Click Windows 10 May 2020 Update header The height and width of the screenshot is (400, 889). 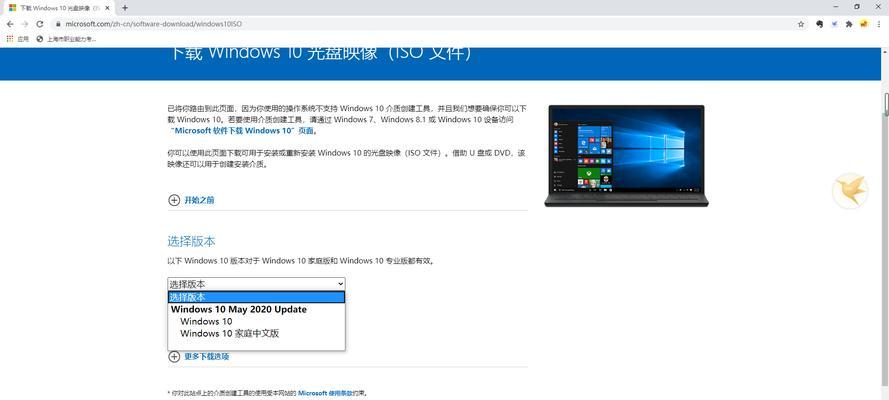[256, 309]
